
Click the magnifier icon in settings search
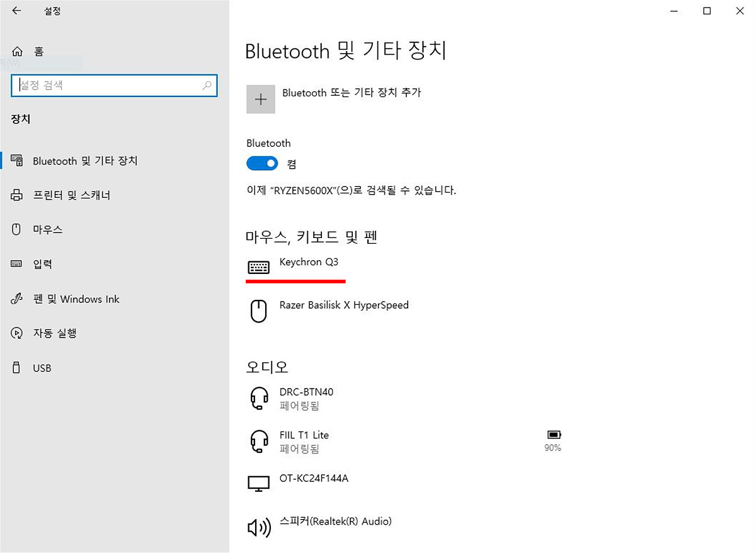pyautogui.click(x=207, y=86)
